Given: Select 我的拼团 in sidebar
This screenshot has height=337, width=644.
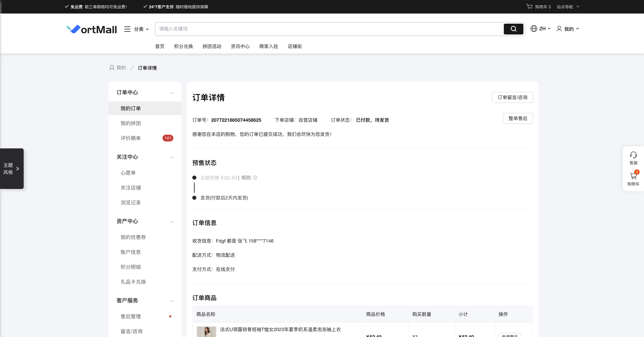Looking at the screenshot, I should point(131,123).
